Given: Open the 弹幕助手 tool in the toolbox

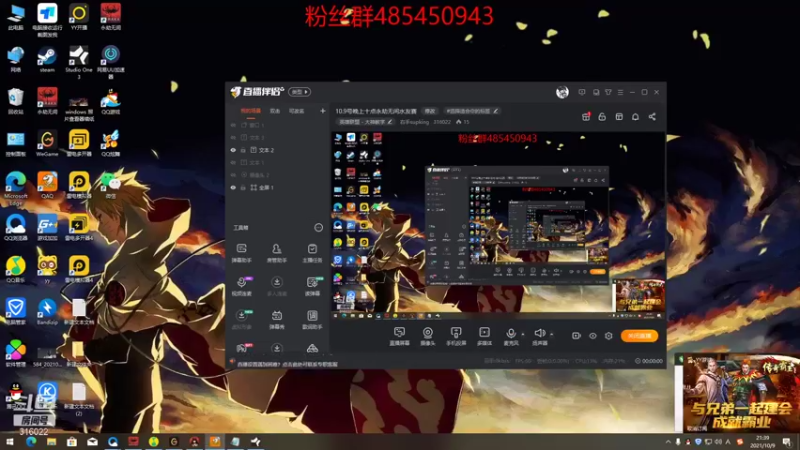Looking at the screenshot, I should point(241,253).
